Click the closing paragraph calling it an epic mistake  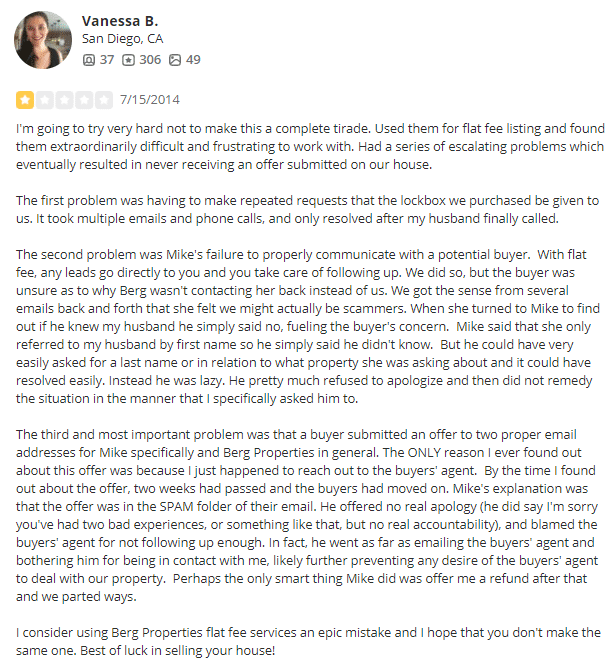tap(308, 641)
